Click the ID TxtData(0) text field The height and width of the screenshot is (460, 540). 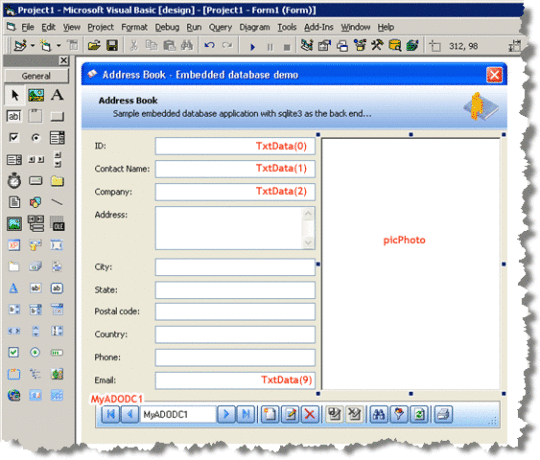pos(235,146)
